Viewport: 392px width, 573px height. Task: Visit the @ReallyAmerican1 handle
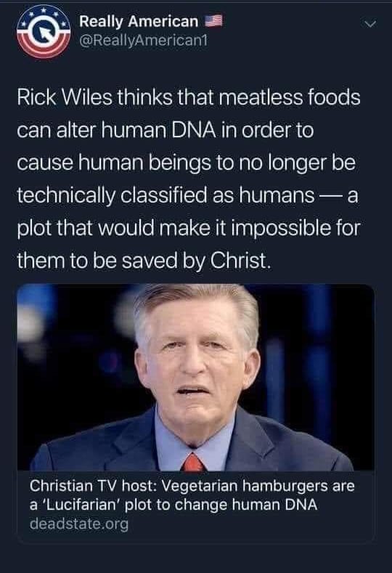143,40
